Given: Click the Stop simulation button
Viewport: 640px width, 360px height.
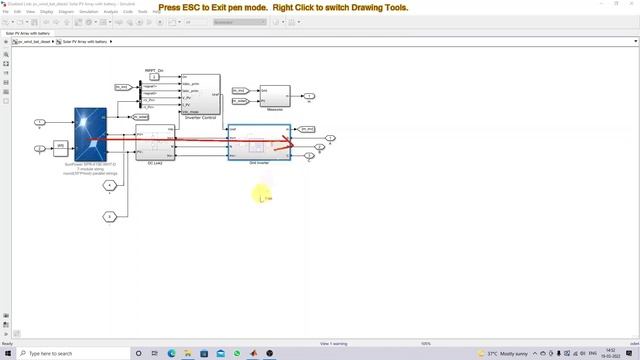Looking at the screenshot, I should [160, 22].
